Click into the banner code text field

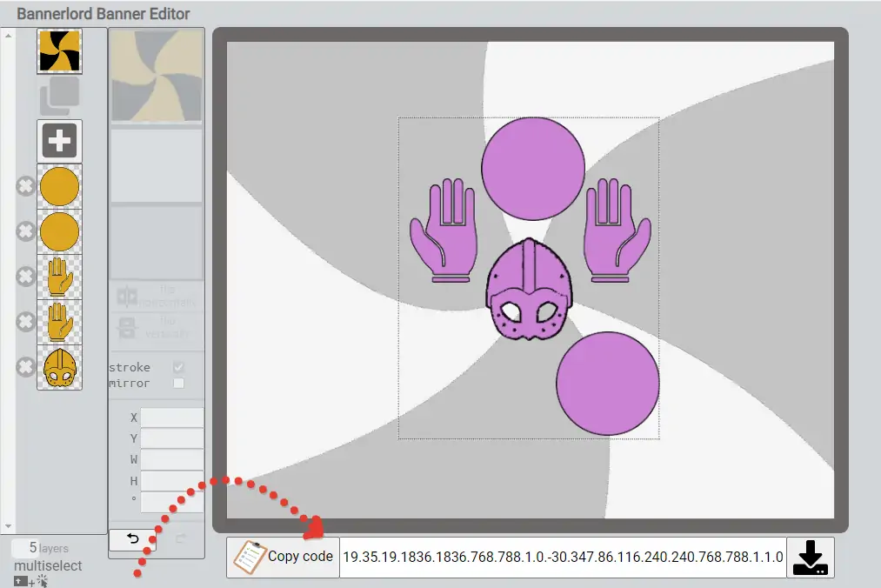563,557
